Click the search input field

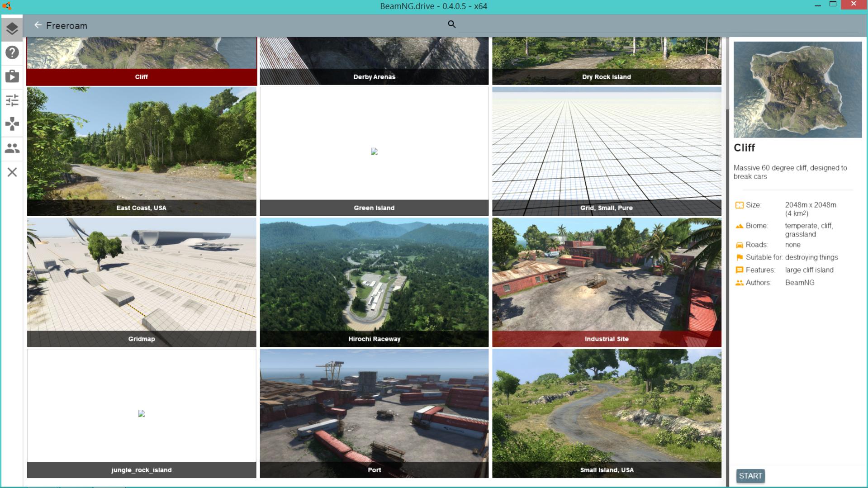[x=658, y=25]
